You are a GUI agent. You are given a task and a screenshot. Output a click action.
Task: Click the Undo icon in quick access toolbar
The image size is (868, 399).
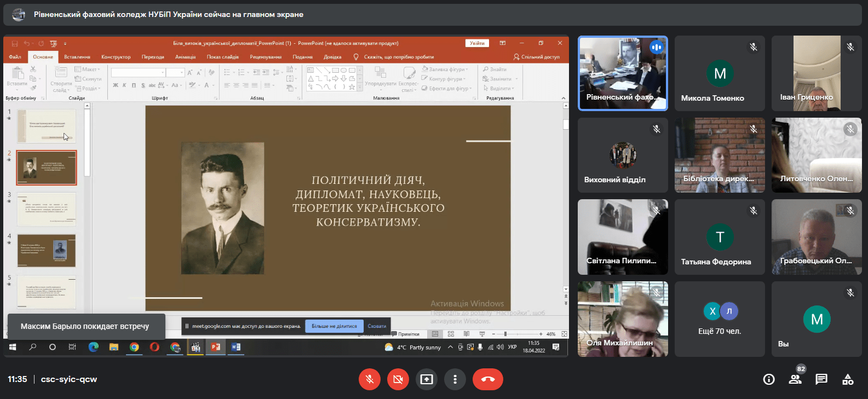26,43
